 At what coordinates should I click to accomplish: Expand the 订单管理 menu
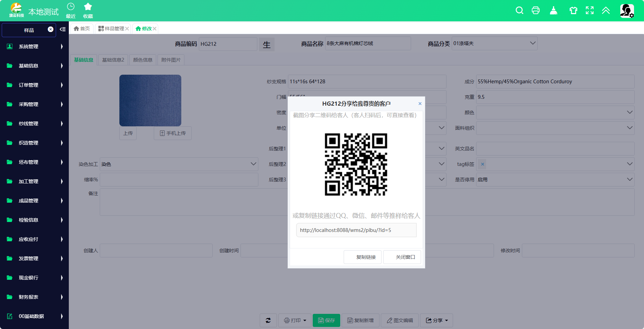(x=34, y=85)
